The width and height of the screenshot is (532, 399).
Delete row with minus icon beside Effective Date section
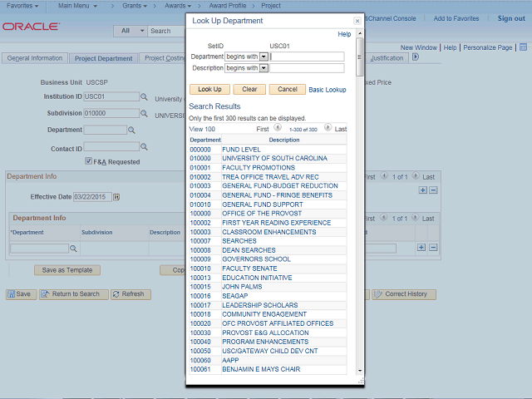point(433,190)
